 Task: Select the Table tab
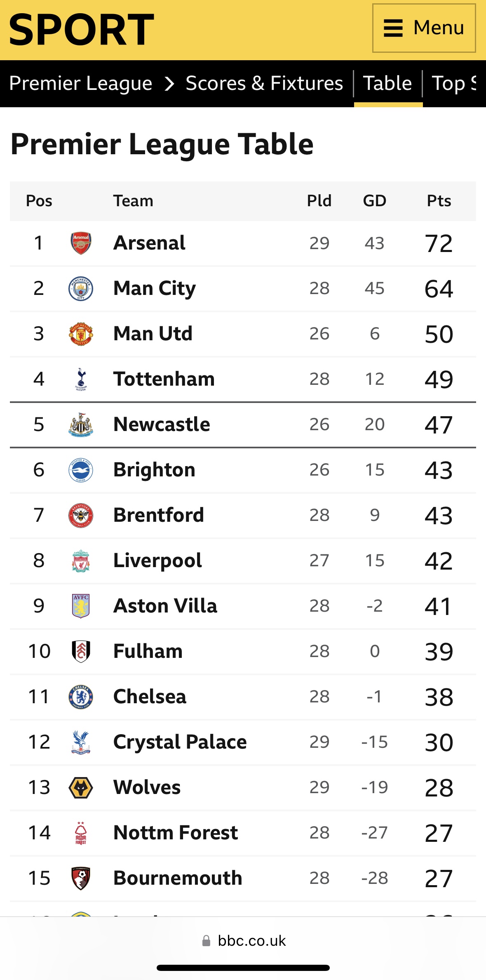coord(388,84)
